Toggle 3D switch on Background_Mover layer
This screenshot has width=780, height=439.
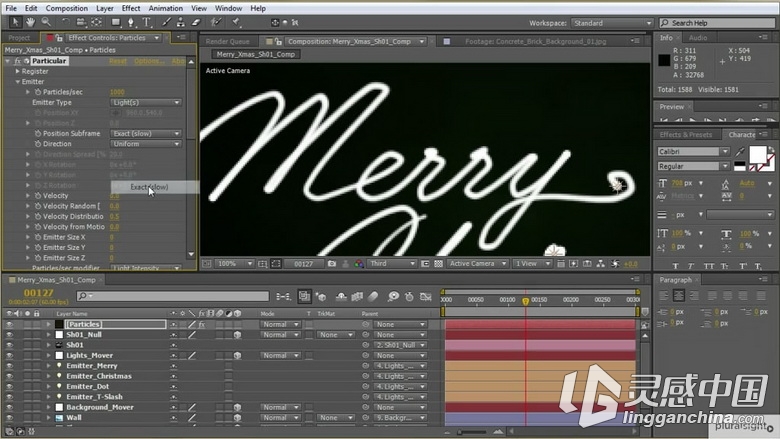pyautogui.click(x=237, y=407)
